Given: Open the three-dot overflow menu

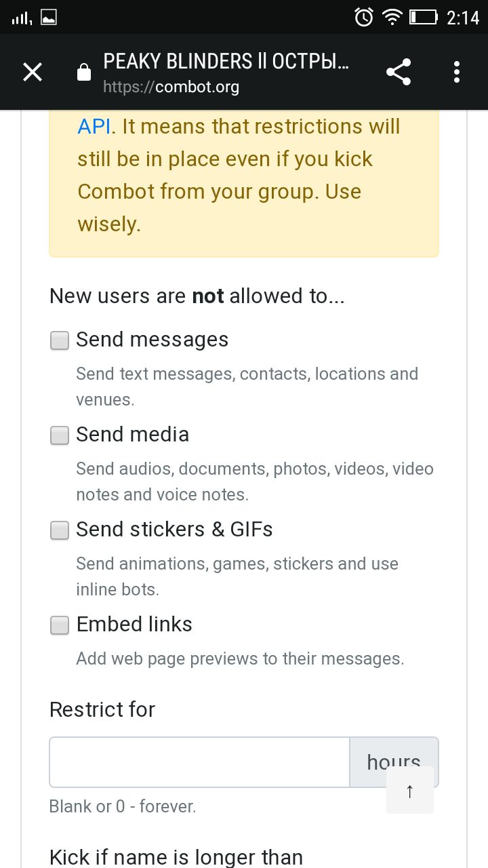Looking at the screenshot, I should click(x=457, y=72).
